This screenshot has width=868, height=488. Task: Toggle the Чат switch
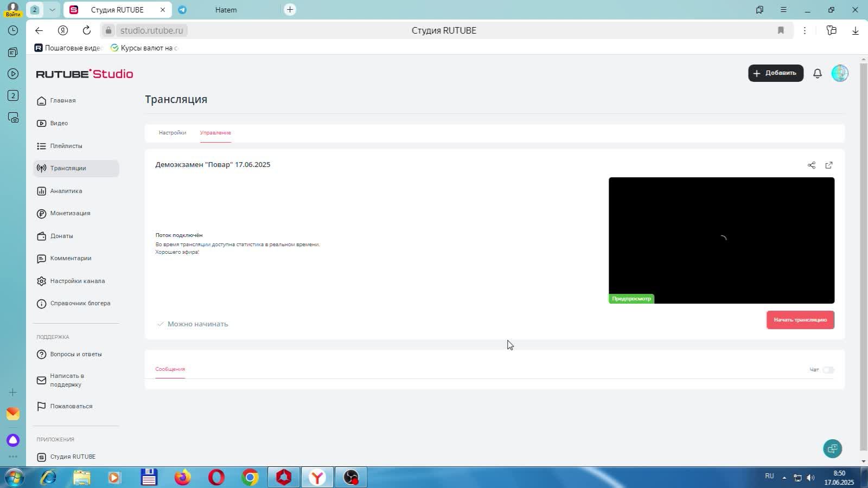(x=828, y=370)
